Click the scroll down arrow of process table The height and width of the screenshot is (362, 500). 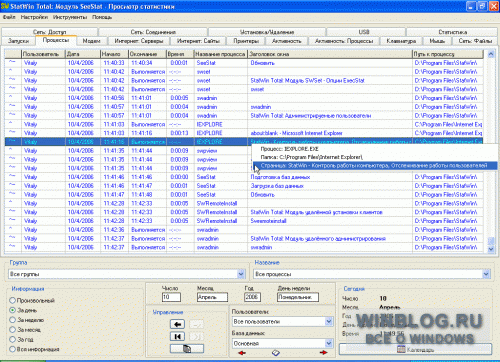(x=491, y=249)
